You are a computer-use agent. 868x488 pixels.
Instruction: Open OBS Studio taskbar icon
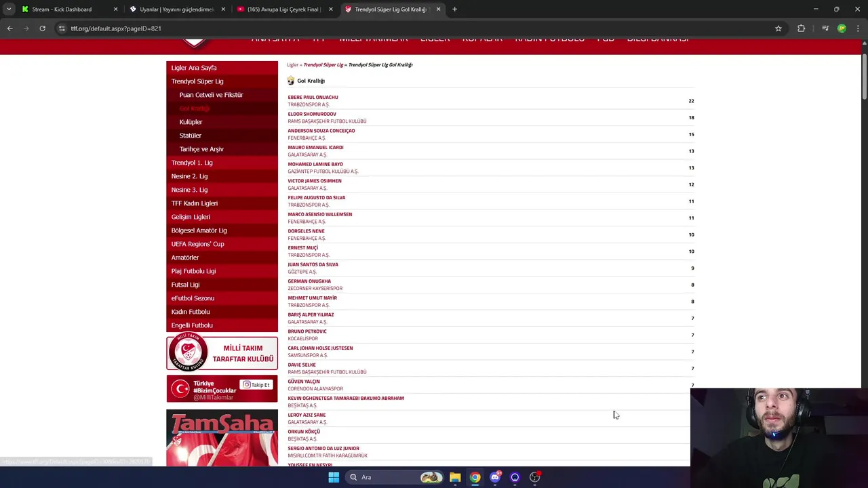pyautogui.click(x=535, y=477)
